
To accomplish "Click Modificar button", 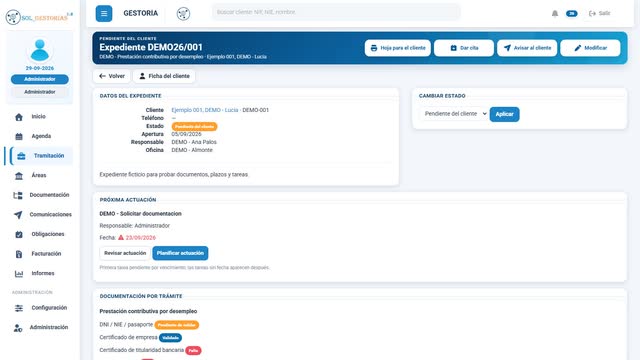I will tap(590, 48).
